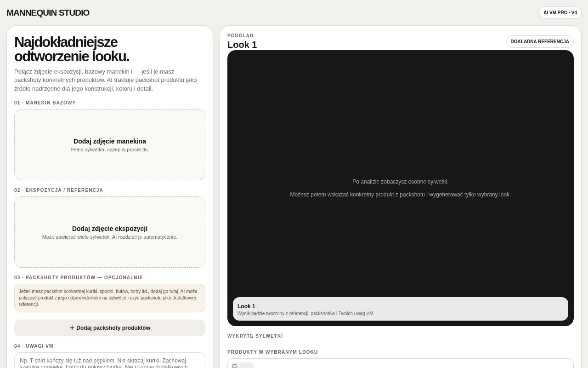Click the 'Najdokładniejsze odtworzenie looku.' headline
Screen dimensions: 588x368
(x=72, y=49)
